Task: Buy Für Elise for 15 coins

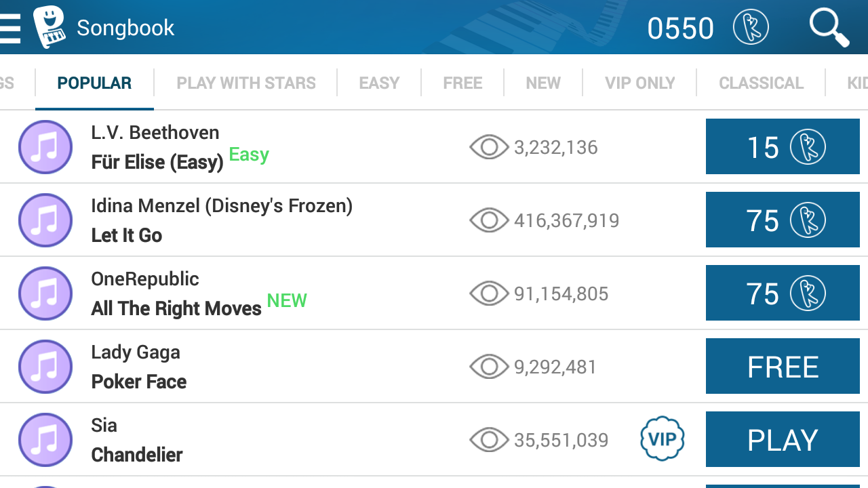Action: pyautogui.click(x=783, y=147)
